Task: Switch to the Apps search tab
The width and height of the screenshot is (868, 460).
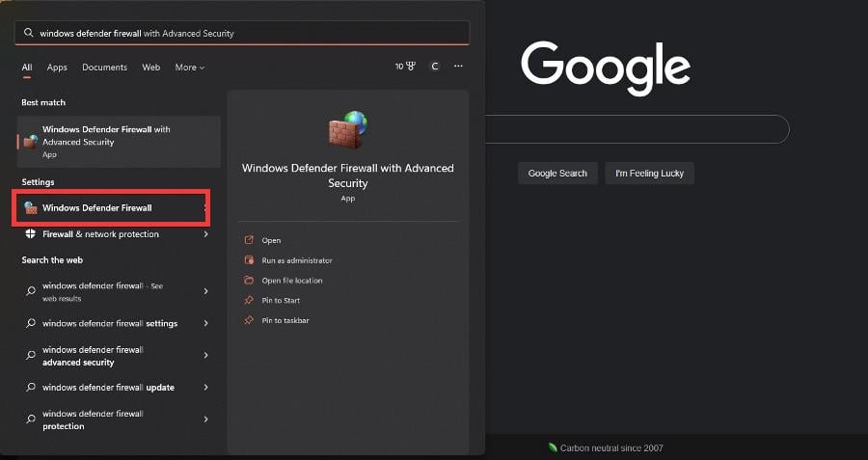Action: coord(57,67)
